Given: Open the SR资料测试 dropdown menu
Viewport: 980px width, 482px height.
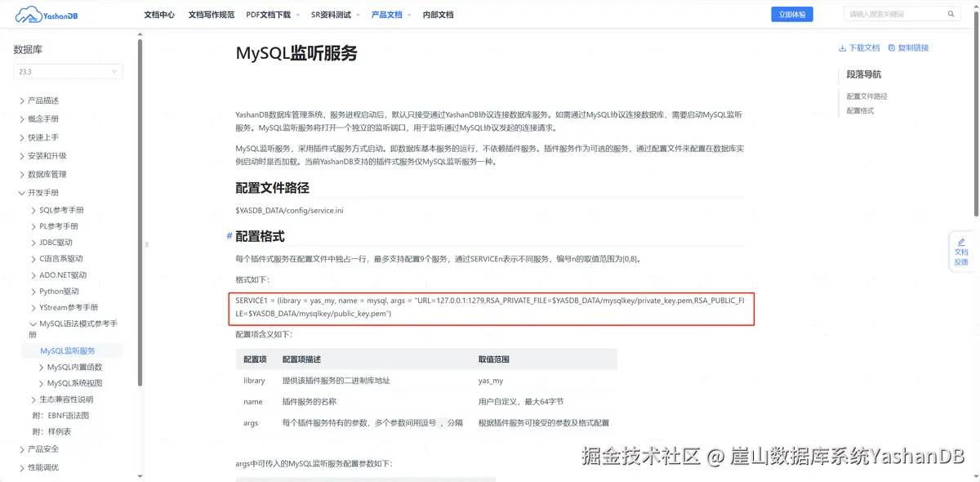Looking at the screenshot, I should [336, 15].
